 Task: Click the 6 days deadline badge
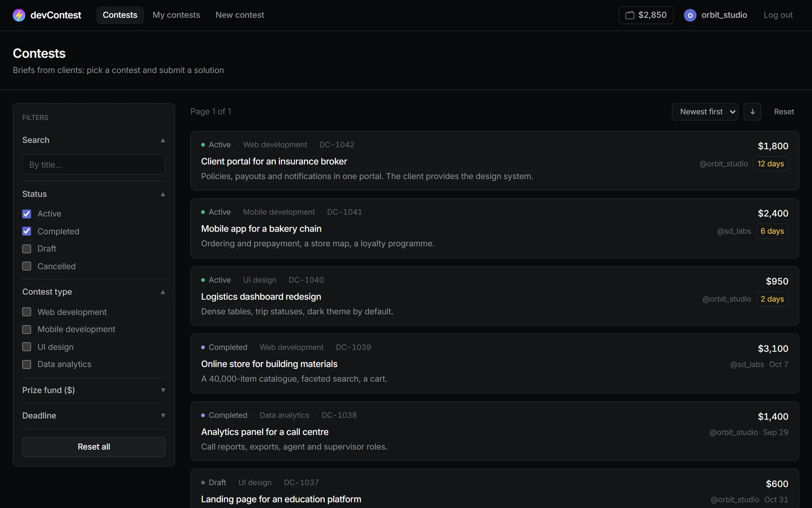coord(772,231)
